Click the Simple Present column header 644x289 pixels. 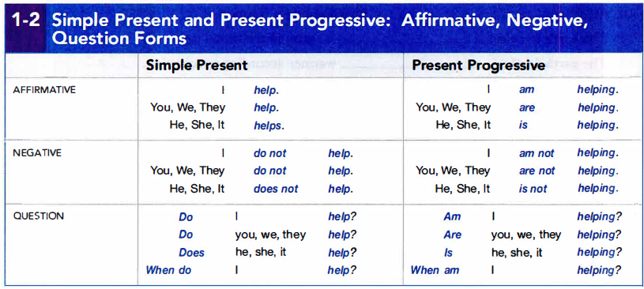click(197, 66)
